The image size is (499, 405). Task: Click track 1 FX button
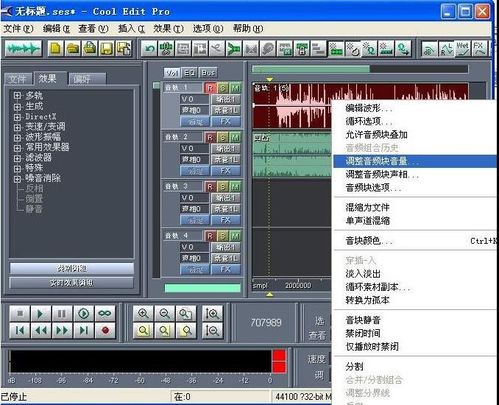226,121
